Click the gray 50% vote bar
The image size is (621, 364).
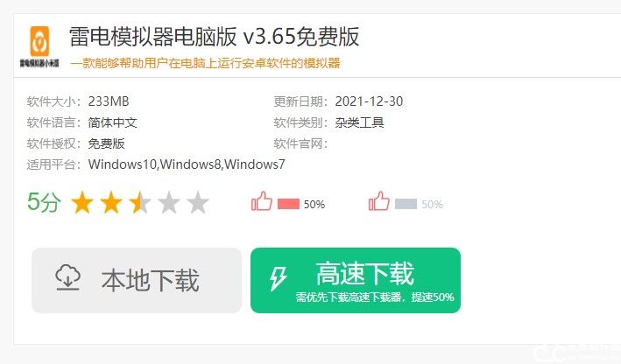(406, 204)
